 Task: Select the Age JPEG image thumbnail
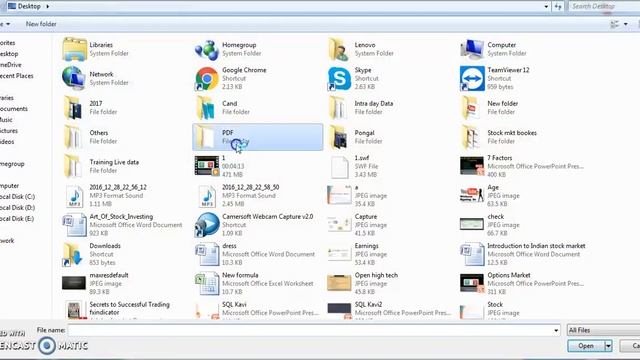pos(472,195)
